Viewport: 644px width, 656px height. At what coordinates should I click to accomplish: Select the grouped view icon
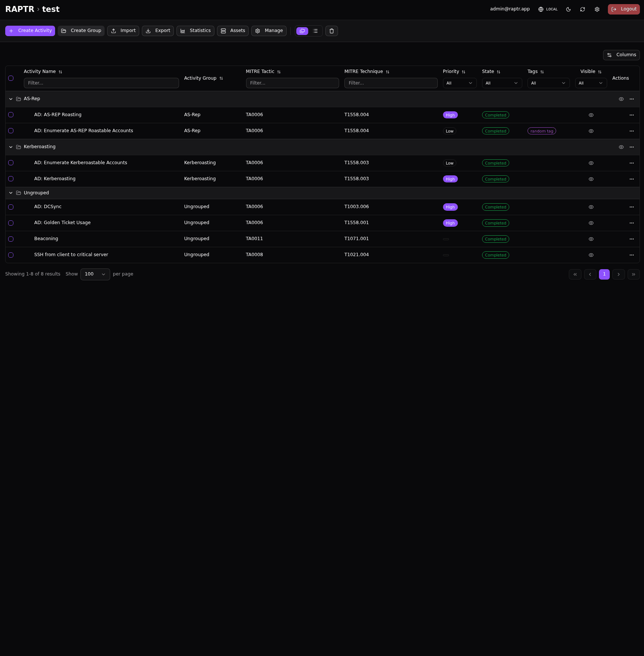302,31
